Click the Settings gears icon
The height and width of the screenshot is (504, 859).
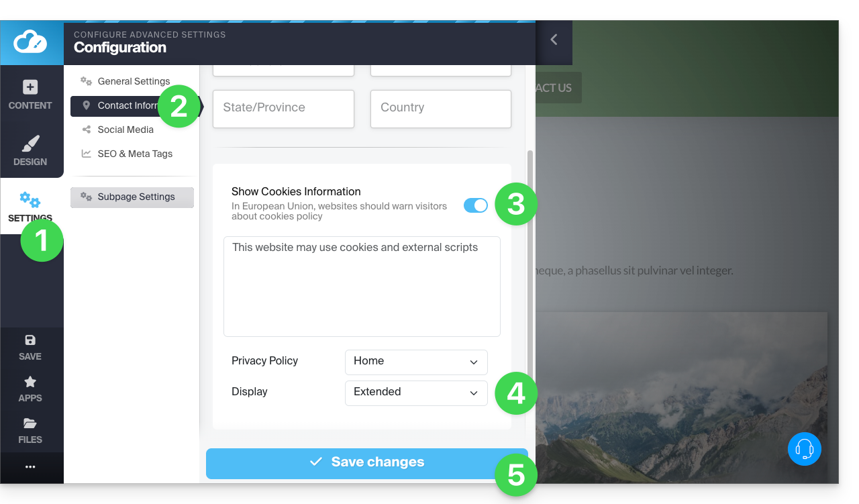(x=30, y=199)
